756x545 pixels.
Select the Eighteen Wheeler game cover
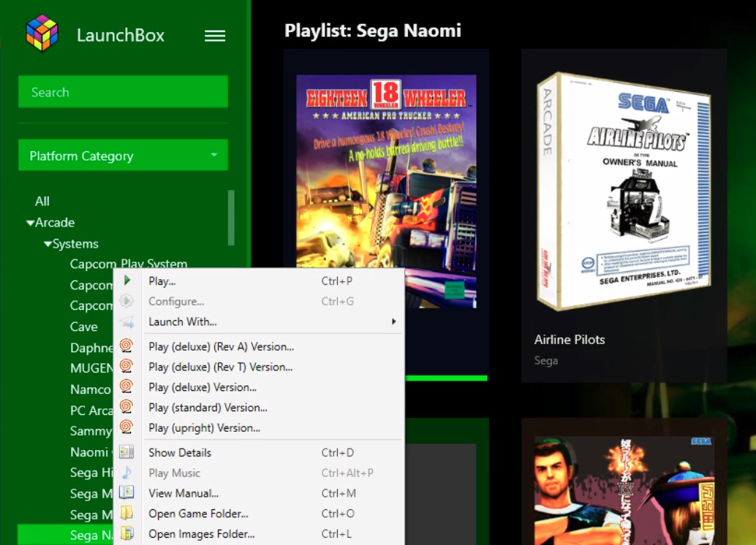click(x=386, y=171)
